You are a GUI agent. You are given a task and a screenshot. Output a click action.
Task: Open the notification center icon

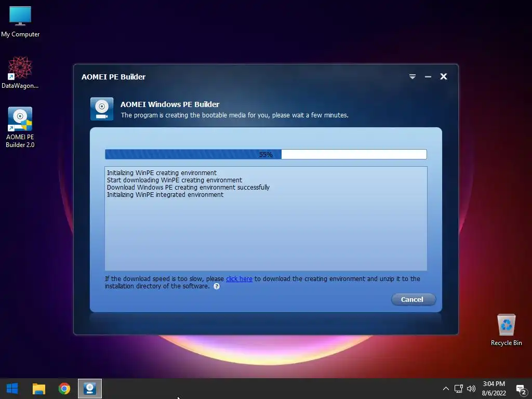click(x=521, y=389)
